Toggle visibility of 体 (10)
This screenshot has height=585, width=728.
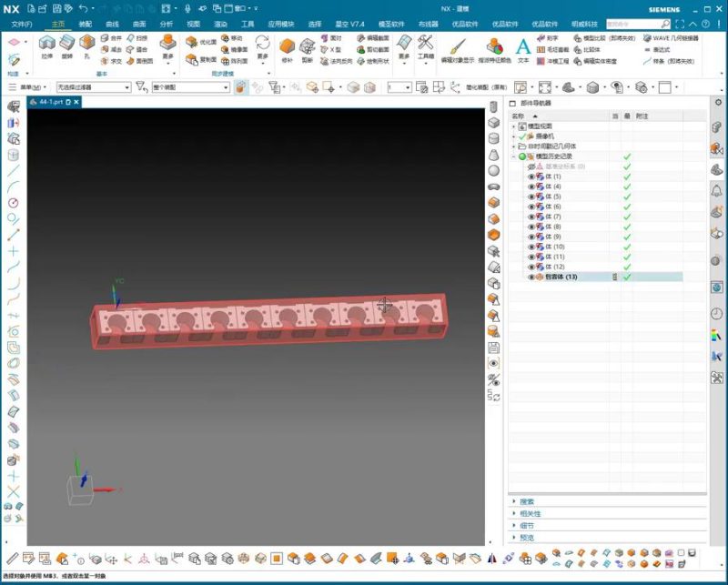coord(532,247)
